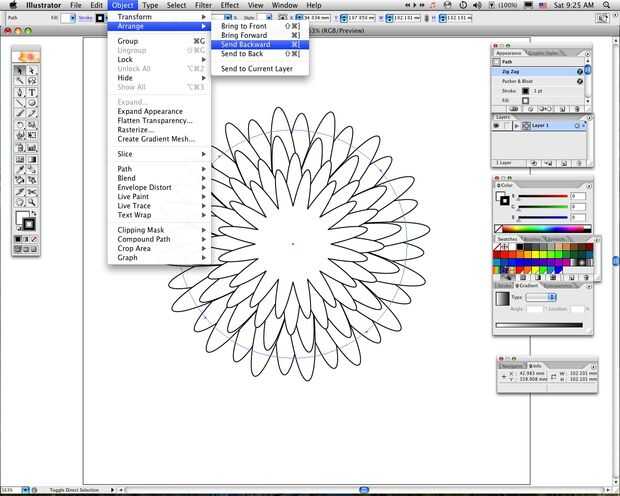Swap fill and stroke arrows in toolbox

click(x=34, y=214)
